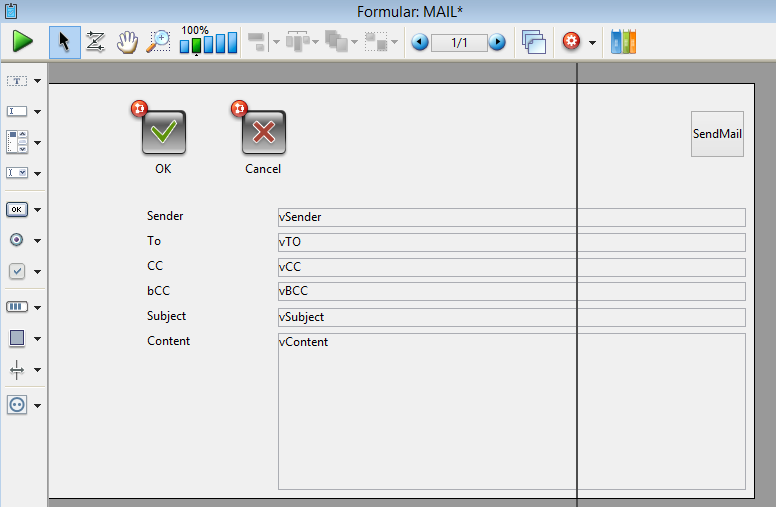This screenshot has height=507, width=776.
Task: Expand dropdown next to the rectangle shape tool
Action: pyautogui.click(x=38, y=338)
